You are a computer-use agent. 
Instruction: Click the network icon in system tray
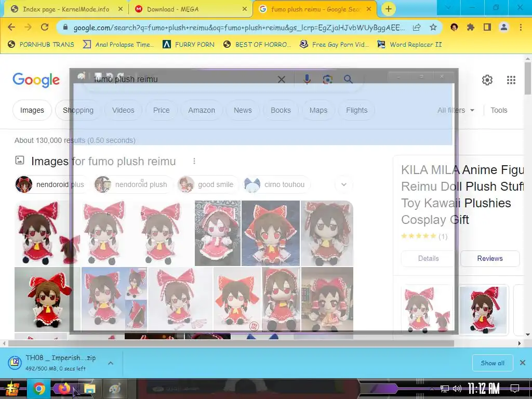pyautogui.click(x=445, y=389)
